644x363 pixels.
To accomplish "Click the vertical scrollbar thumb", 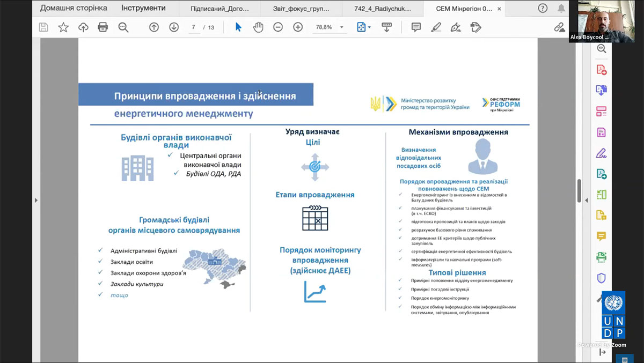I will coord(579,190).
